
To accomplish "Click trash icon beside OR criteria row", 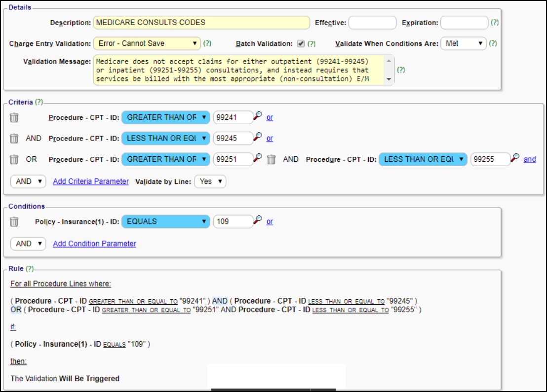I will click(14, 159).
